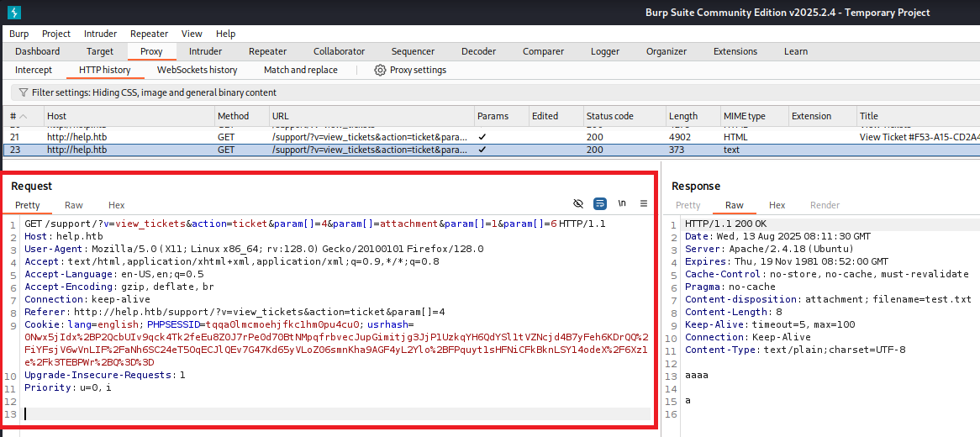Open the WebSockets history sub-tab
This screenshot has width=980, height=437.
pyautogui.click(x=197, y=70)
